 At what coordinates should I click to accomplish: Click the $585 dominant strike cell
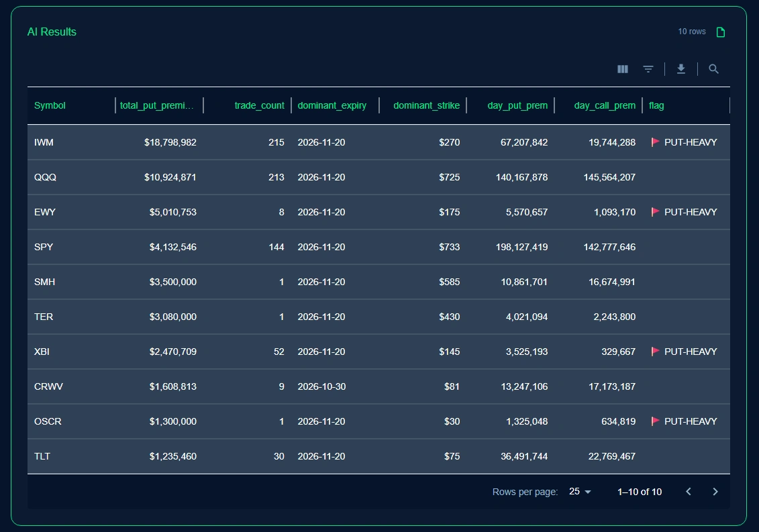[449, 282]
